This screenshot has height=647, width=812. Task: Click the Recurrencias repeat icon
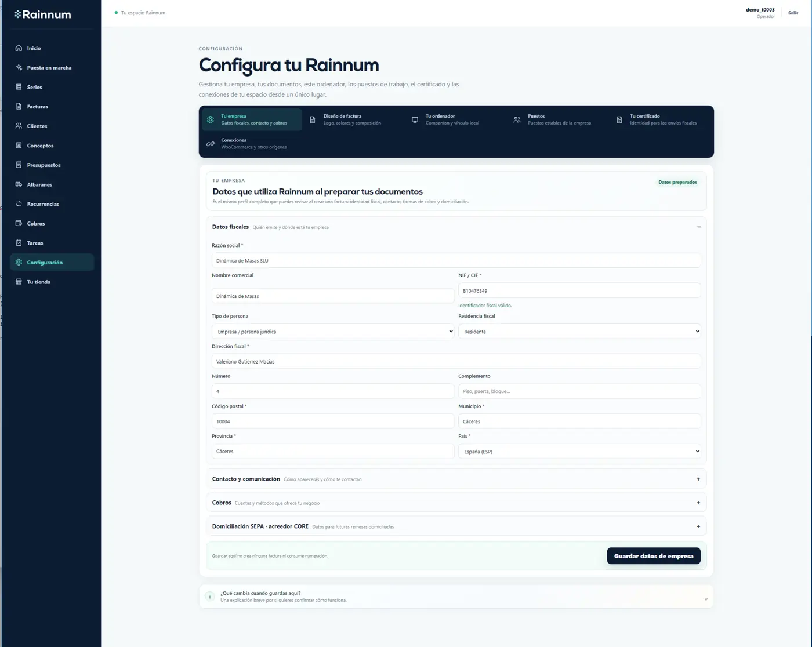tap(19, 204)
